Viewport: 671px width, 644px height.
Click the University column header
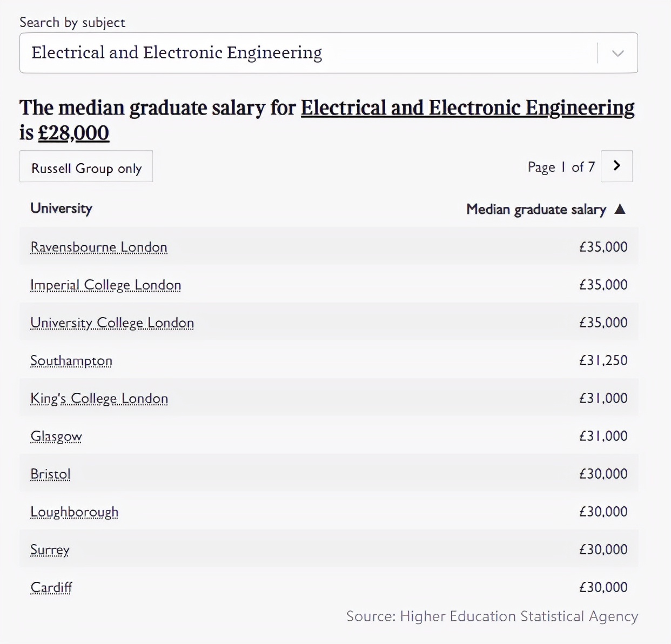(x=61, y=209)
